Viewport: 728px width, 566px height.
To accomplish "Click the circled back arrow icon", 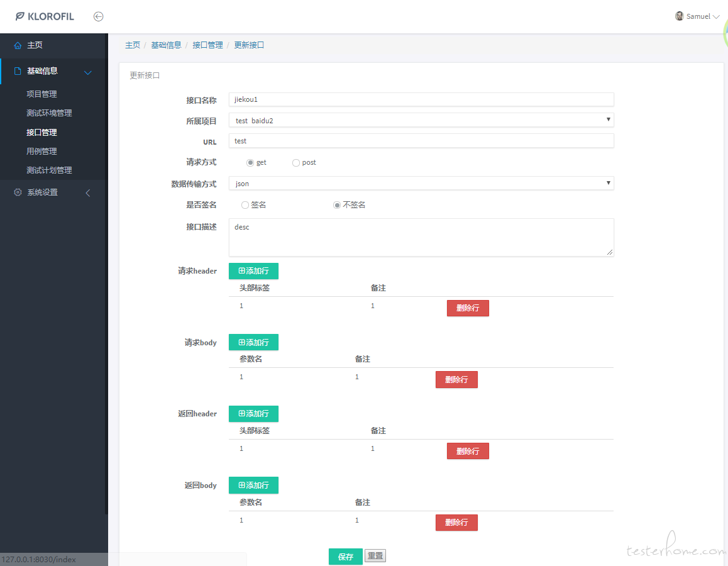I will pyautogui.click(x=99, y=17).
